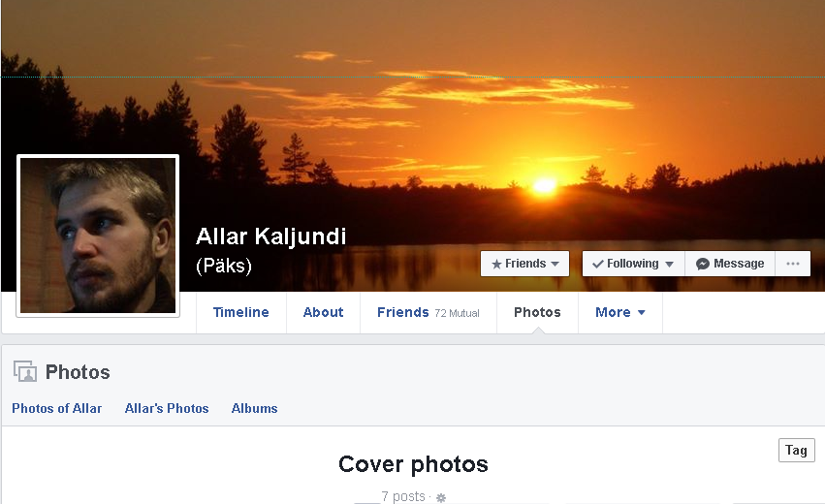Select the Photos tab

pyautogui.click(x=537, y=312)
